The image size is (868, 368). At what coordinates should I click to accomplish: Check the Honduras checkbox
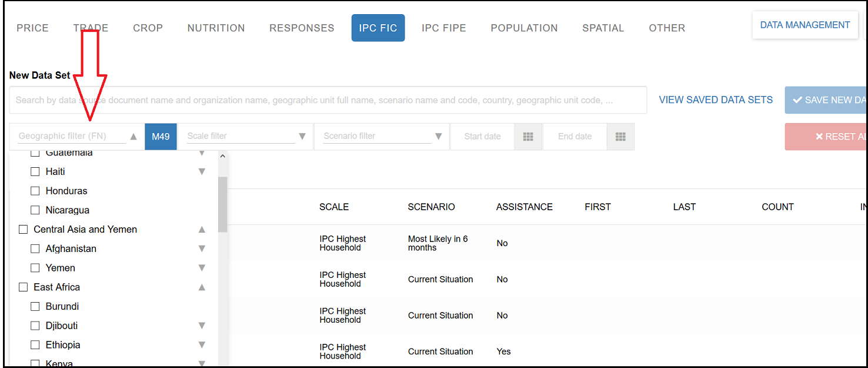pos(35,191)
